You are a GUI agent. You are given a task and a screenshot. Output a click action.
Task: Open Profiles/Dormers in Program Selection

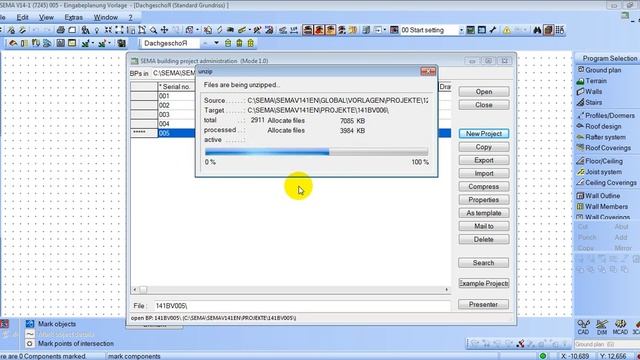pos(606,116)
